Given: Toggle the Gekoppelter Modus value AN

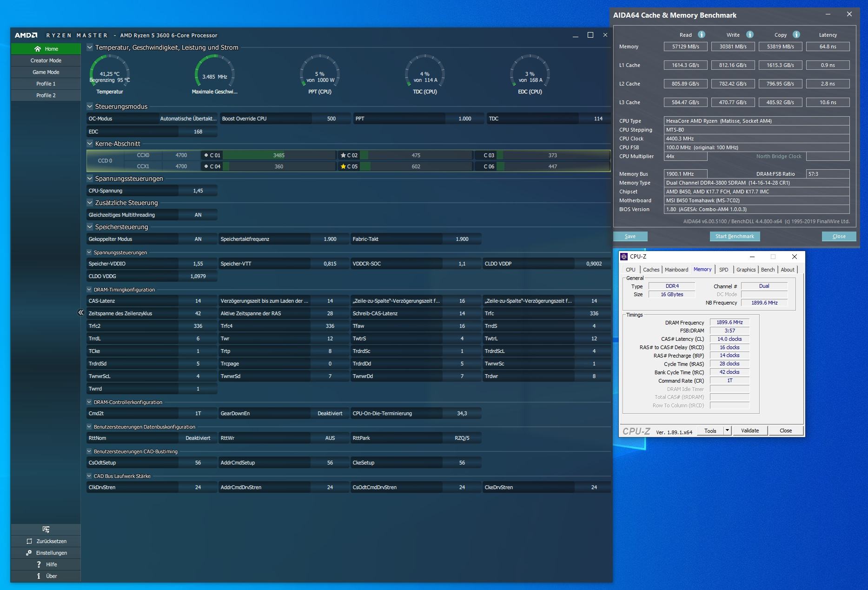Looking at the screenshot, I should click(x=198, y=239).
